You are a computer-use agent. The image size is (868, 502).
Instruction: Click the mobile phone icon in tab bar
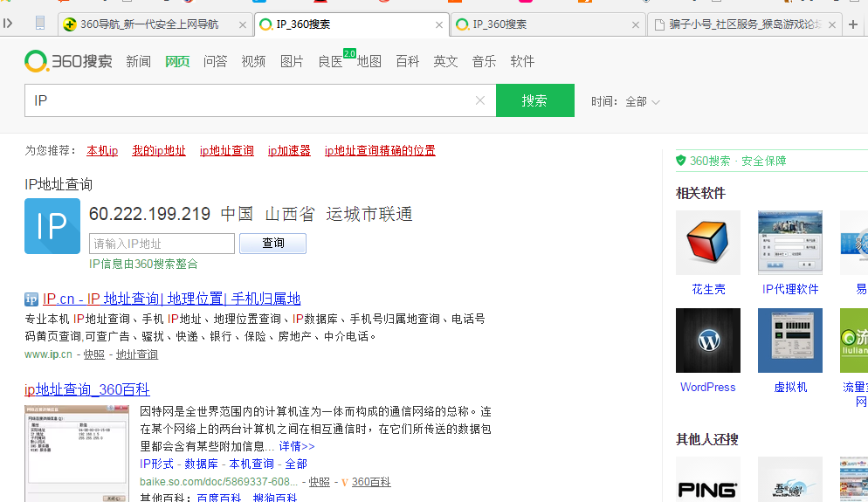coord(40,24)
